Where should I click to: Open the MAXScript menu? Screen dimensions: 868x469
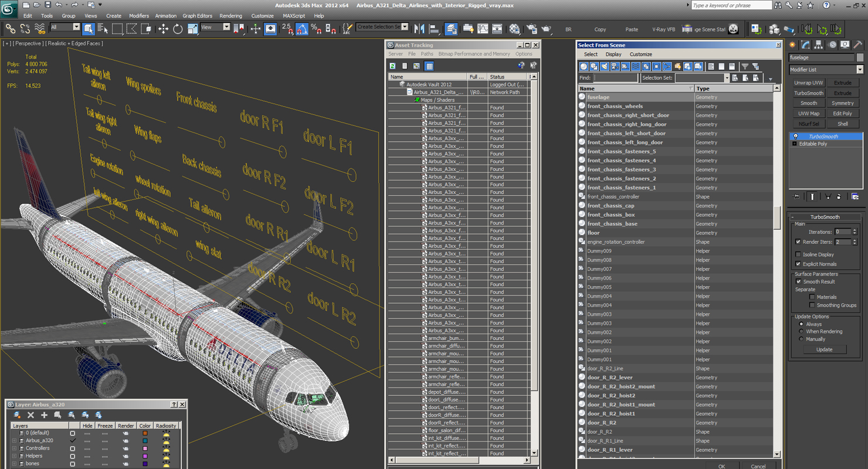pyautogui.click(x=294, y=16)
